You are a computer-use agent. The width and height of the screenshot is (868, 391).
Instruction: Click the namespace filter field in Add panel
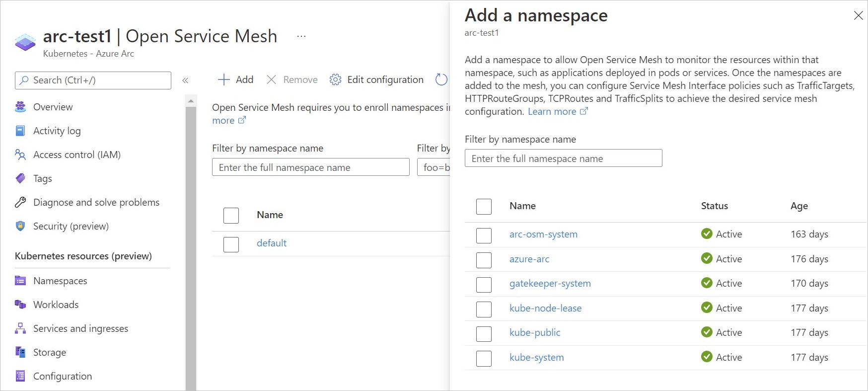pos(563,158)
